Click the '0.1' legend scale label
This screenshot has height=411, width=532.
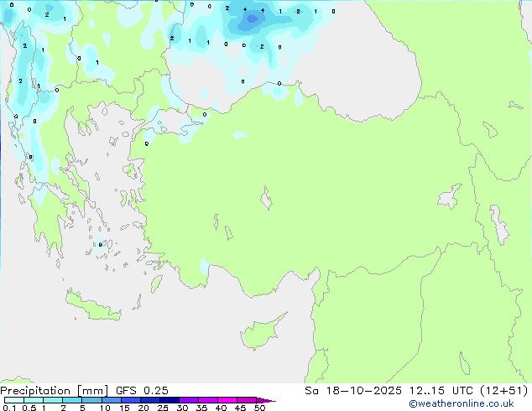(x=9, y=408)
